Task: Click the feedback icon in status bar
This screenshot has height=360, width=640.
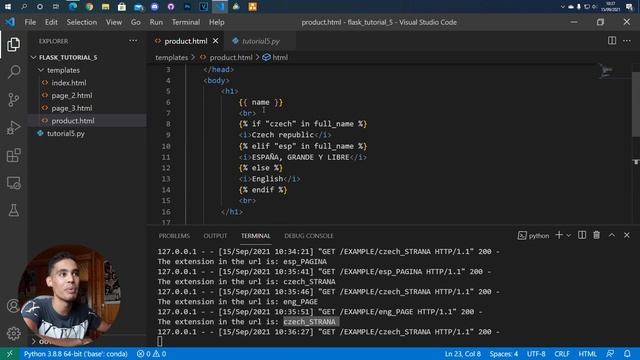Action: pos(610,353)
